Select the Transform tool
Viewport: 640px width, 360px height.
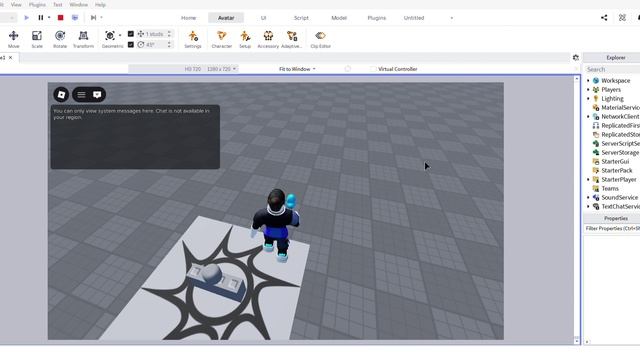pyautogui.click(x=83, y=39)
